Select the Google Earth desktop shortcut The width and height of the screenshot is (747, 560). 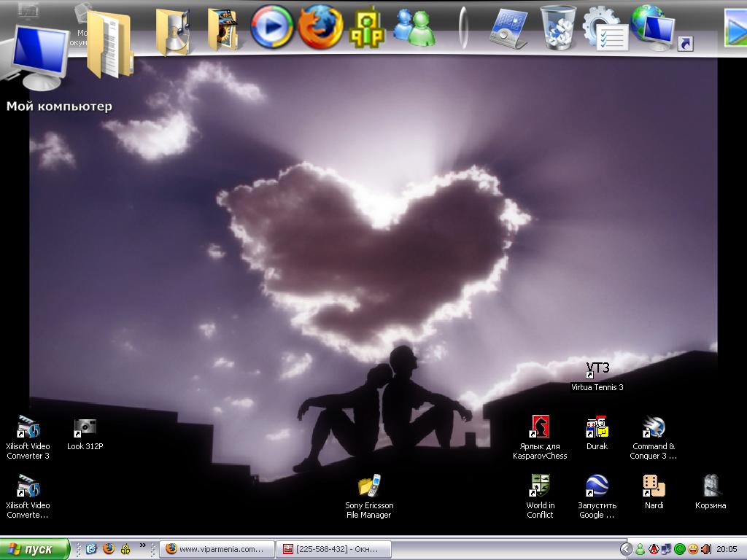(x=597, y=486)
